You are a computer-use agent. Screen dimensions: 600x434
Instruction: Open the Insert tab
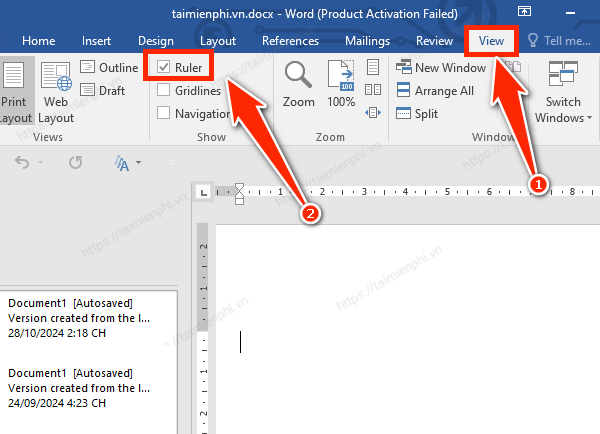[96, 41]
